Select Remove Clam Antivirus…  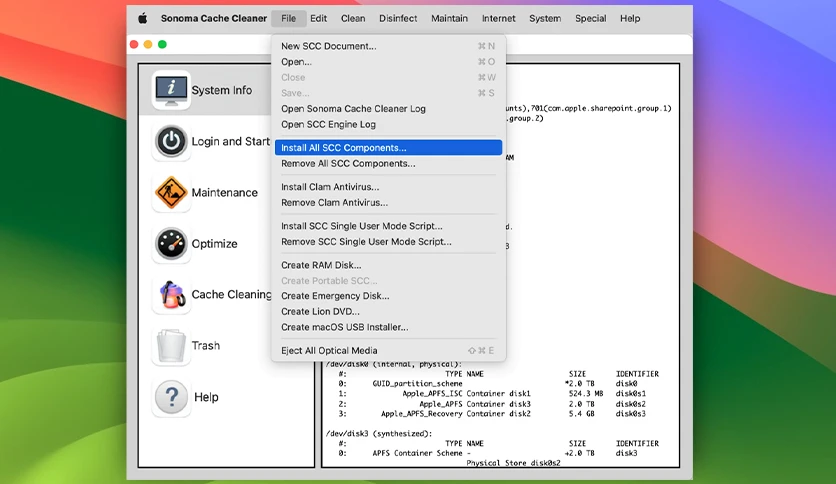pos(388,203)
